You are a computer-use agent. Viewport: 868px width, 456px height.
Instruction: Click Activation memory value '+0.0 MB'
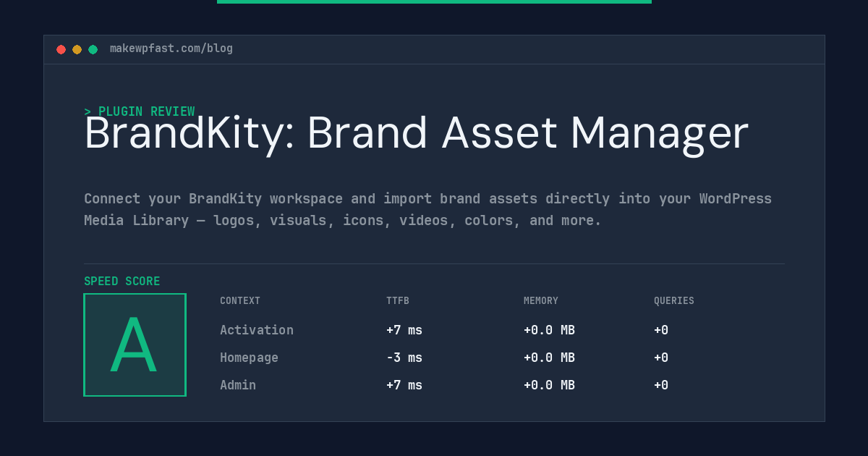pyautogui.click(x=549, y=330)
